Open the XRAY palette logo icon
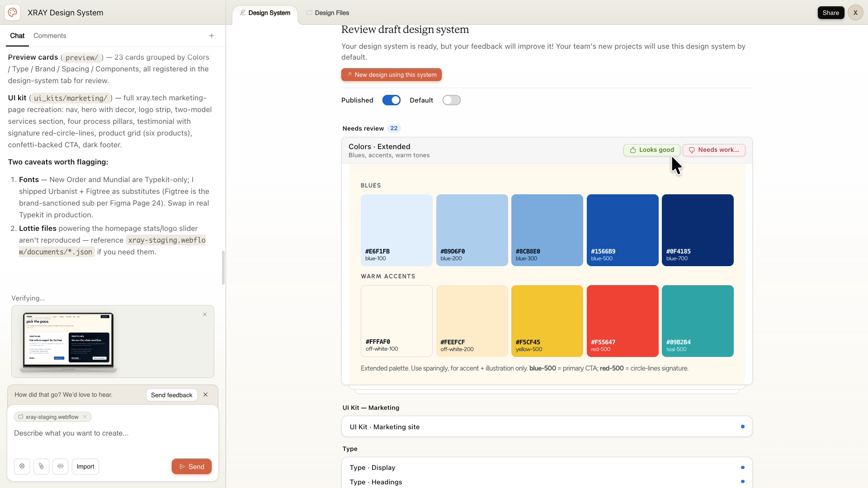The width and height of the screenshot is (868, 488). click(x=12, y=12)
